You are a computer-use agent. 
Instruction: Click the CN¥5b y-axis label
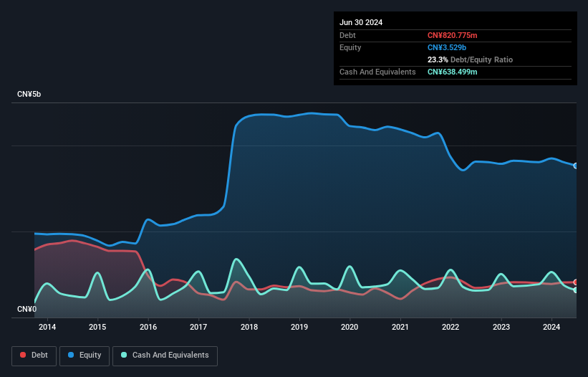point(29,94)
